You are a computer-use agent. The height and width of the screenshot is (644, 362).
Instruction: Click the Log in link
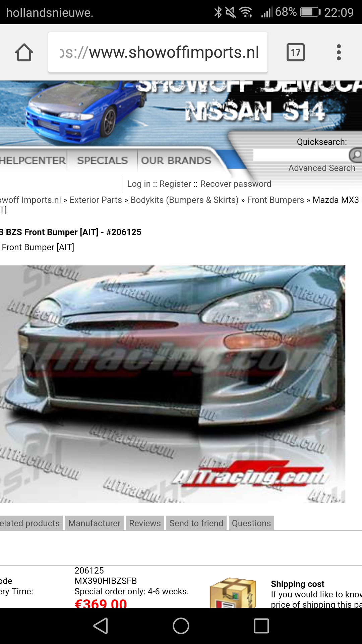139,184
